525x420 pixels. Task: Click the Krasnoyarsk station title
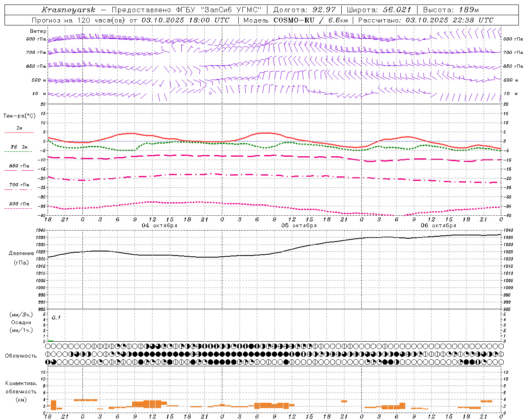68,10
